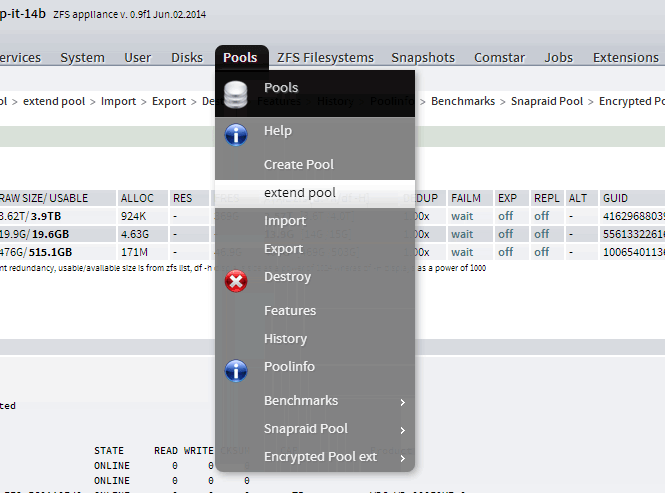The image size is (665, 493).
Task: Select Help in the Pools menu
Action: 315,131
